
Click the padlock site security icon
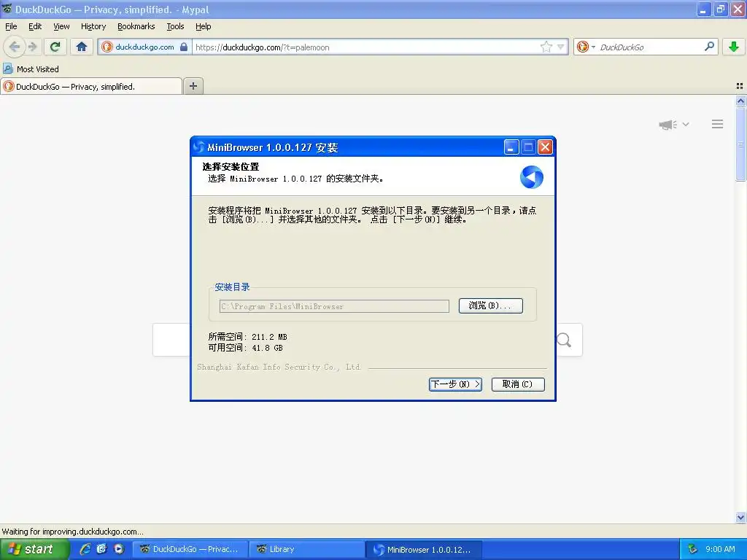[x=184, y=47]
